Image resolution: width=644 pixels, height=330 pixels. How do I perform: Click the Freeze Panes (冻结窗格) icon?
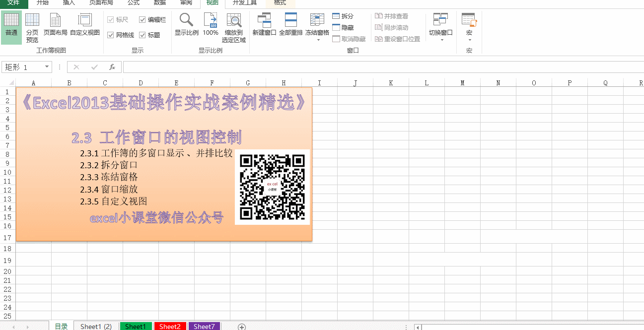(x=317, y=20)
